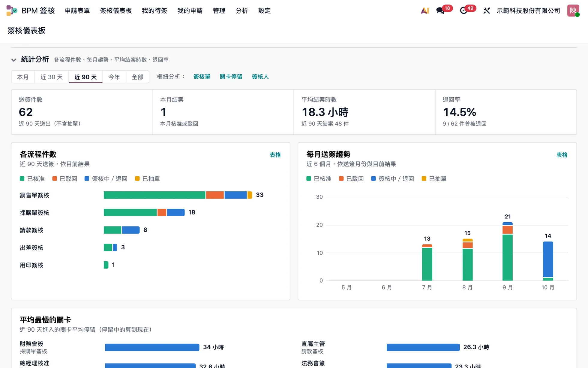Select the 全部 period tab
Screen dimensions: 588x368
pyautogui.click(x=138, y=77)
